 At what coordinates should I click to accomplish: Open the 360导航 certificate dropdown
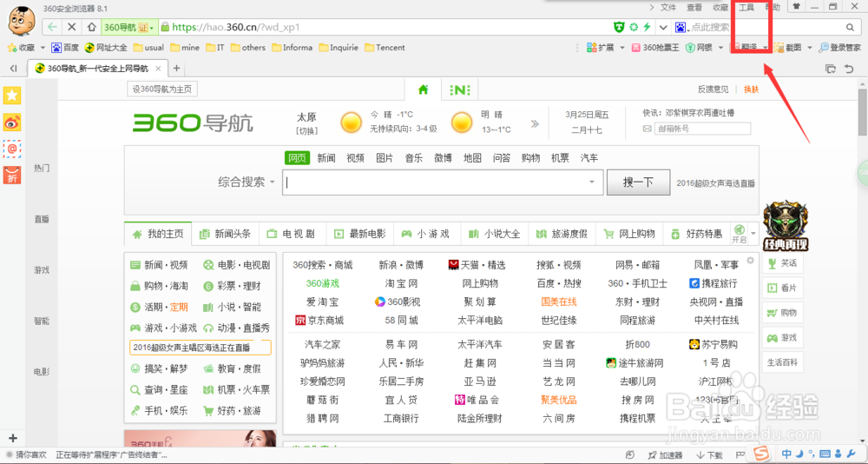(x=128, y=27)
